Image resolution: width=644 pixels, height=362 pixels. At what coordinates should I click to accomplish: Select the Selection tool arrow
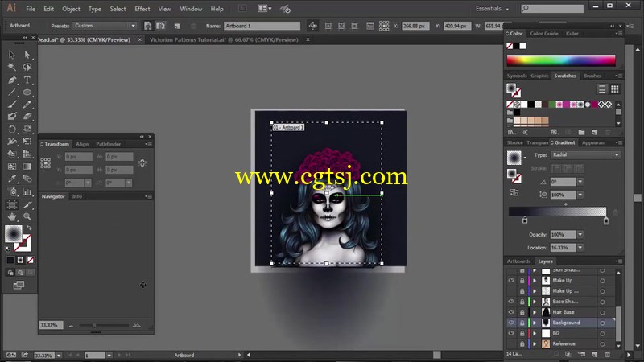(x=12, y=55)
